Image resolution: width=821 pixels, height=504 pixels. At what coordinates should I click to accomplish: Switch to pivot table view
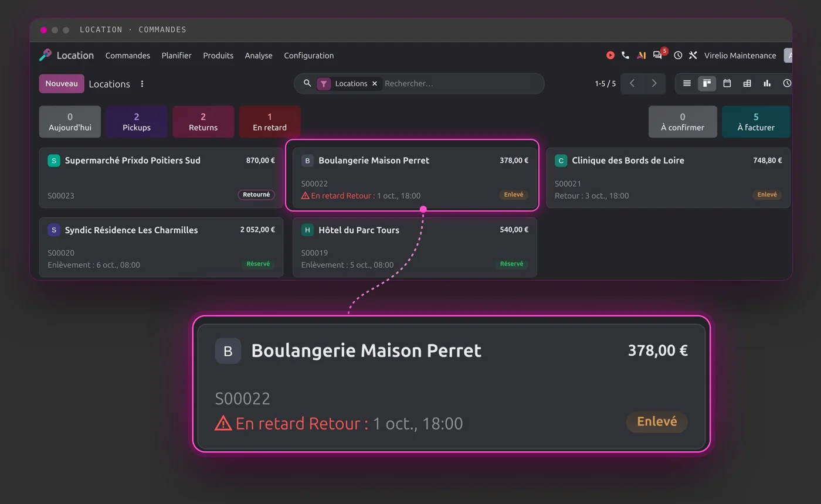[x=747, y=83]
